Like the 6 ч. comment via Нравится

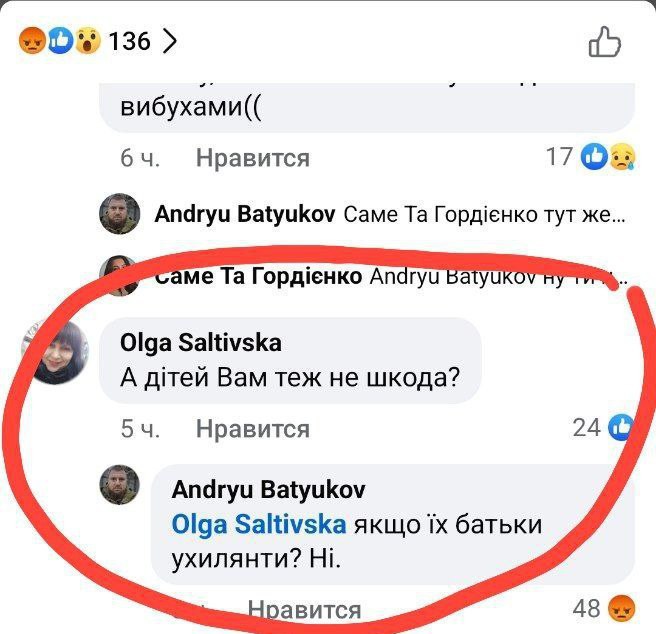[x=253, y=158]
